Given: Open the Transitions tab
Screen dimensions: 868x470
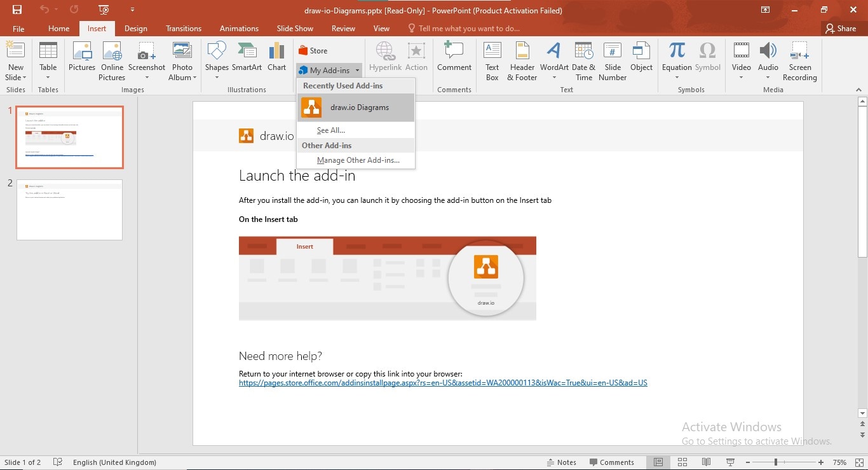Looking at the screenshot, I should click(184, 29).
